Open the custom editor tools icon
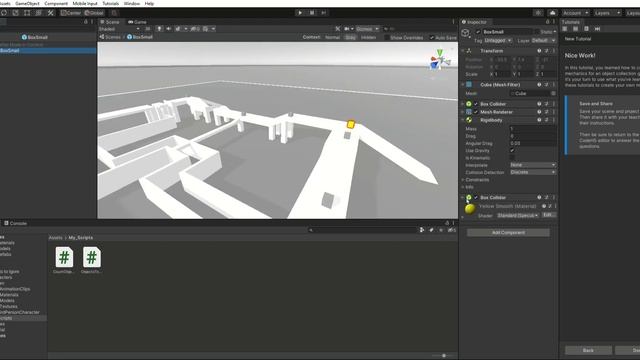The height and width of the screenshot is (360, 640). (x=51, y=13)
